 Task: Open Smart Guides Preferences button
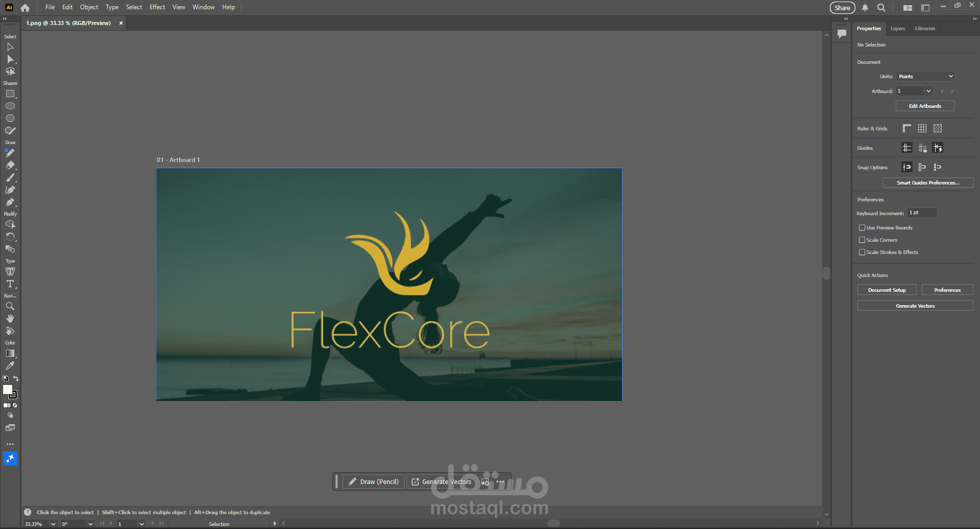[928, 182]
